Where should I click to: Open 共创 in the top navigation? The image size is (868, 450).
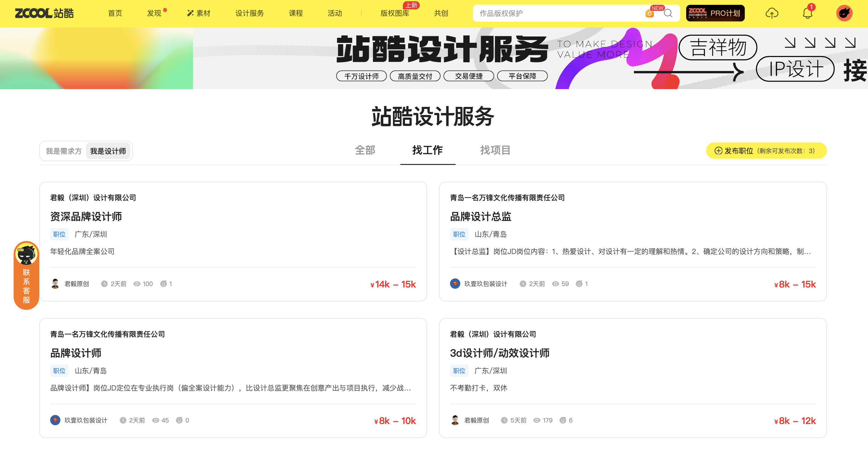(441, 13)
